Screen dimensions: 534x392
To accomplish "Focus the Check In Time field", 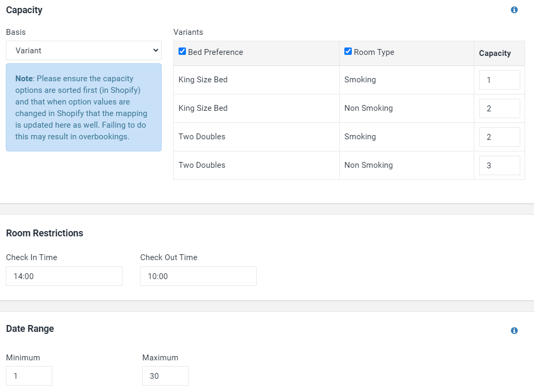I will 64,276.
